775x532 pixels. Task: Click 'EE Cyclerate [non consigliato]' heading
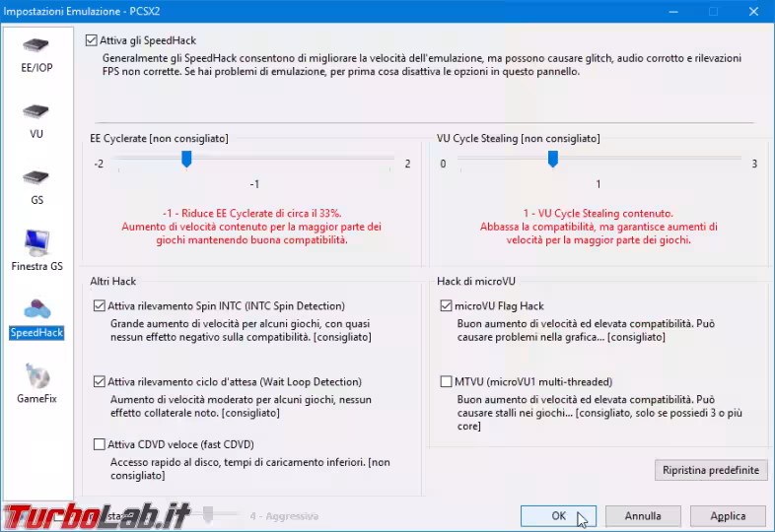tap(159, 138)
